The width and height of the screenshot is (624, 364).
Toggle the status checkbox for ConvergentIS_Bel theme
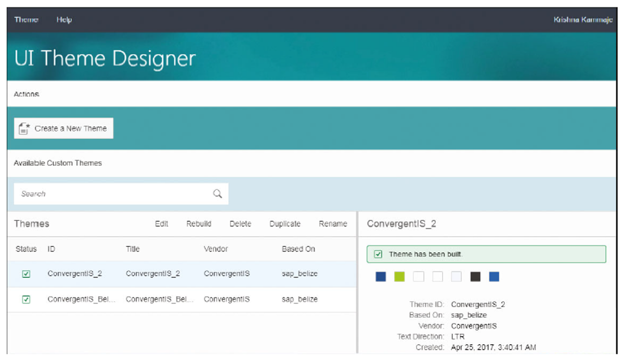pyautogui.click(x=26, y=299)
